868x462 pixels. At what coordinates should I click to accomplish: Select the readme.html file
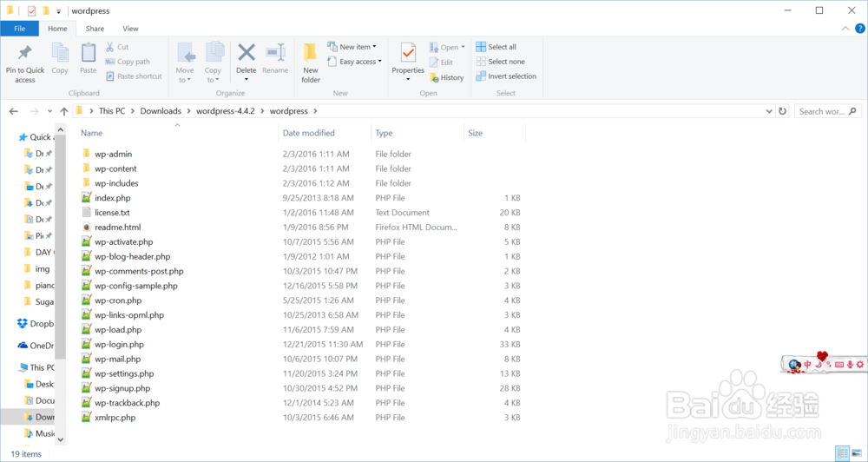pos(117,228)
